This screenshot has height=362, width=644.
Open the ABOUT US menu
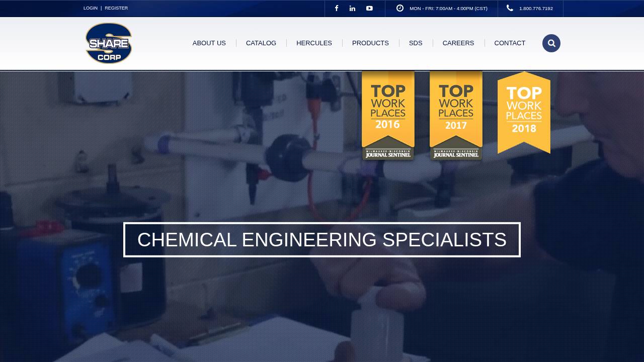click(209, 43)
